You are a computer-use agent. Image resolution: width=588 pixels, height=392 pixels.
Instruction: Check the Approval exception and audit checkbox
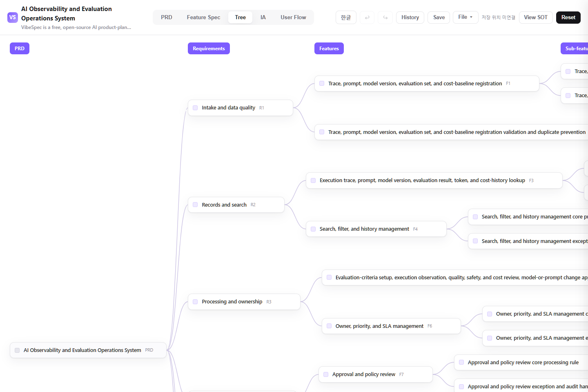pos(461,386)
